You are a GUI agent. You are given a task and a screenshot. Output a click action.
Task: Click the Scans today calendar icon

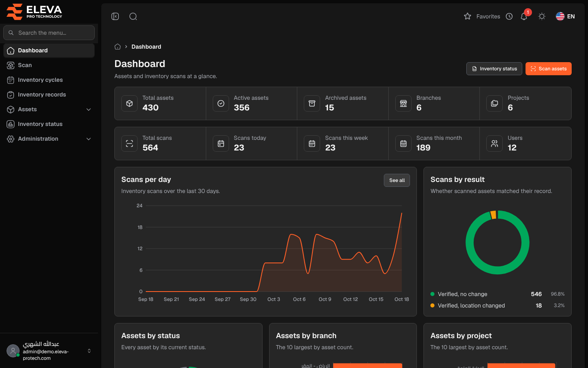(221, 144)
